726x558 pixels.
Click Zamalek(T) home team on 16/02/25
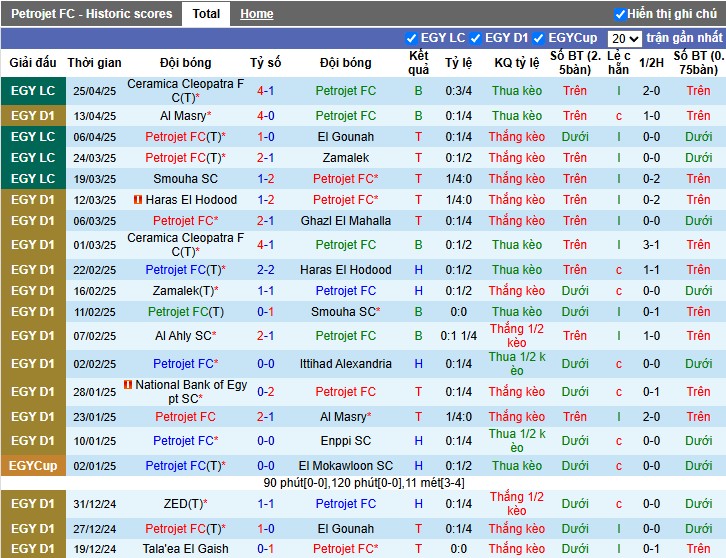[x=185, y=291]
